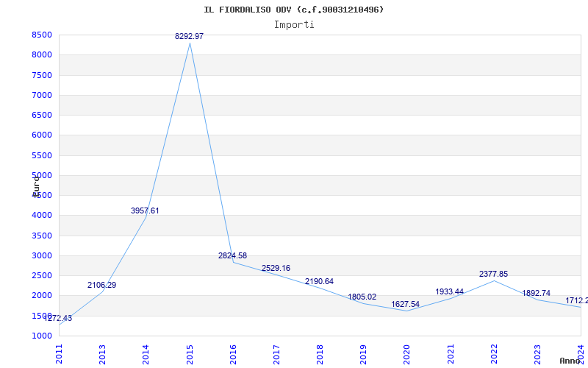Image resolution: width=588 pixels, height=368 pixels.
Task: Select the 1892.74 data label
Action: click(537, 293)
